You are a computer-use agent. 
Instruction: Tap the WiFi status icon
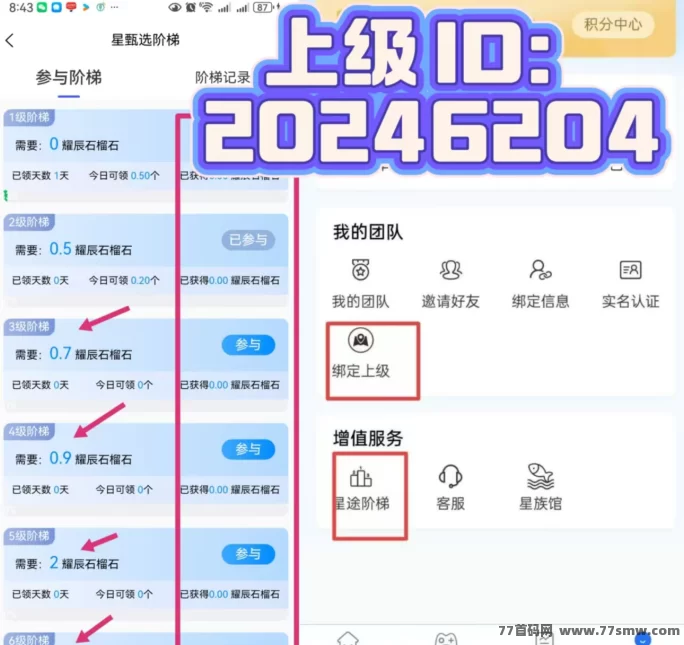(x=206, y=7)
